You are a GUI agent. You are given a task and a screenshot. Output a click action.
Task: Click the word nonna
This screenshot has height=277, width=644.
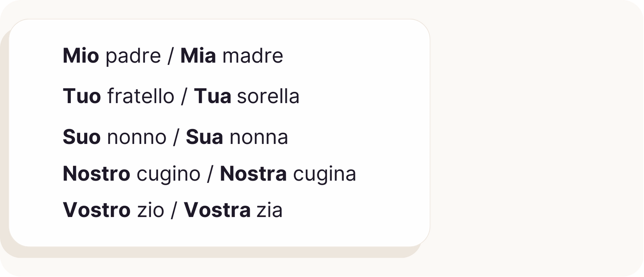[258, 137]
